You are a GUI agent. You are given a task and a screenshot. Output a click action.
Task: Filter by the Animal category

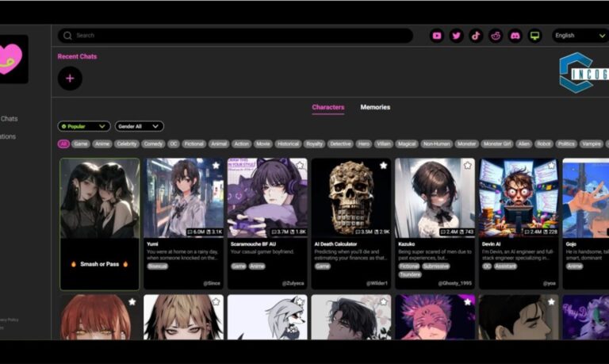(x=219, y=144)
